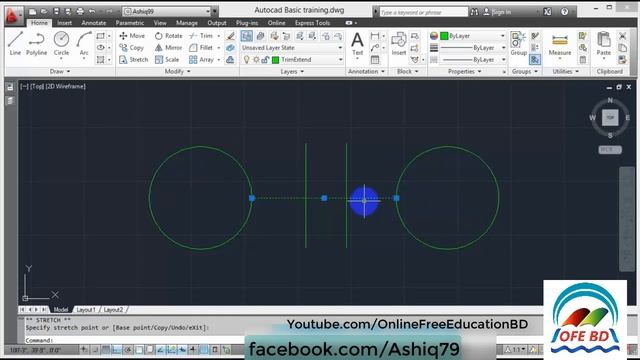This screenshot has width=640, height=360.
Task: Open the Insert ribbon tab
Action: [64, 23]
